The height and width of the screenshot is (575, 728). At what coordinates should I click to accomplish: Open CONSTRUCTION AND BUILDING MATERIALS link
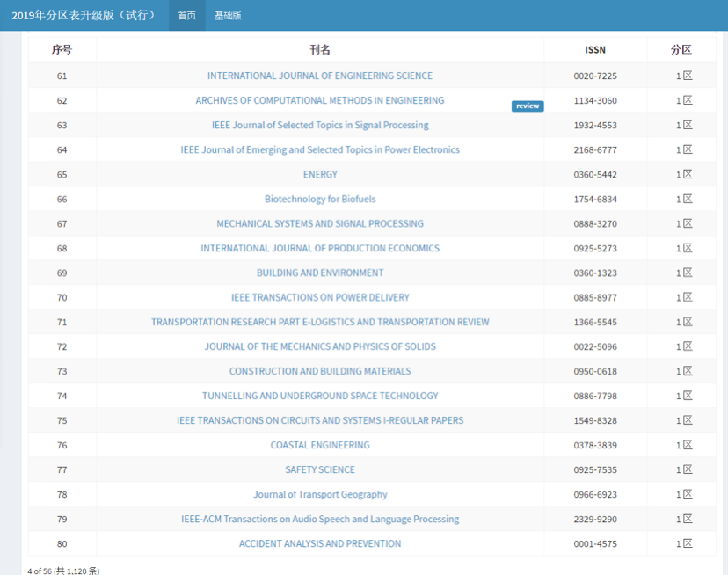coord(320,371)
